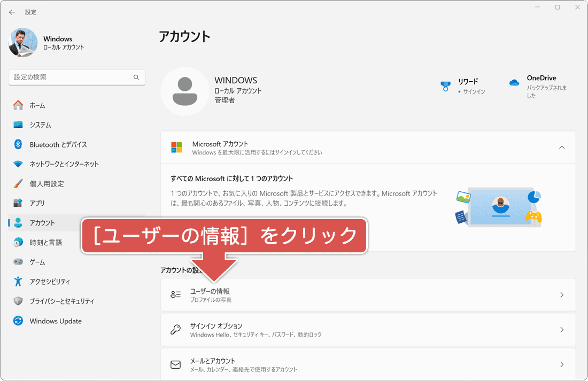Expand the User Info row chevron
Viewport: 588px width, 381px height.
[561, 294]
